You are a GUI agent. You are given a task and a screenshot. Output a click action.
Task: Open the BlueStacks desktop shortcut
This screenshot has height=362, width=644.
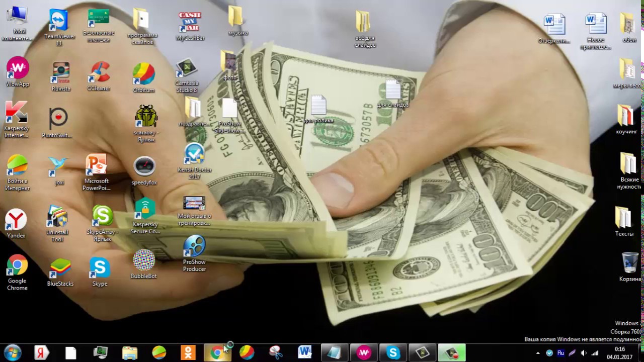[x=60, y=268]
